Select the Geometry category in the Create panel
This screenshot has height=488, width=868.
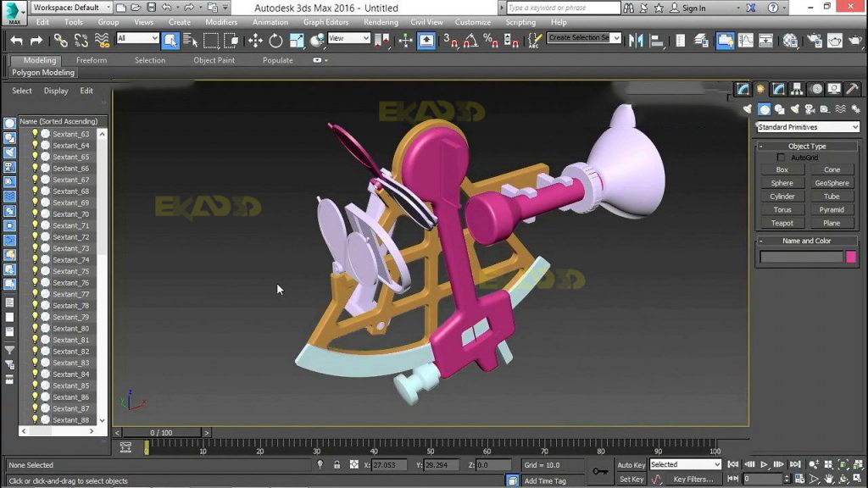tap(765, 108)
